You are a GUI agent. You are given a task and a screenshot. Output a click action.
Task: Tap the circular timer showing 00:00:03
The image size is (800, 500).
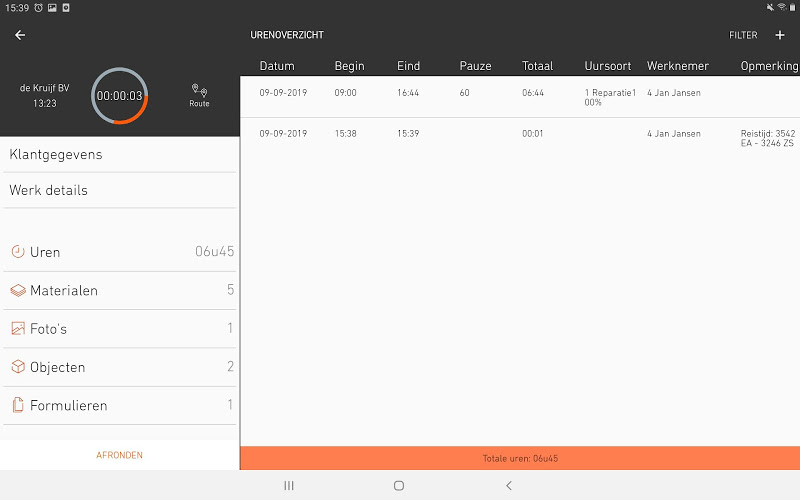[119, 96]
